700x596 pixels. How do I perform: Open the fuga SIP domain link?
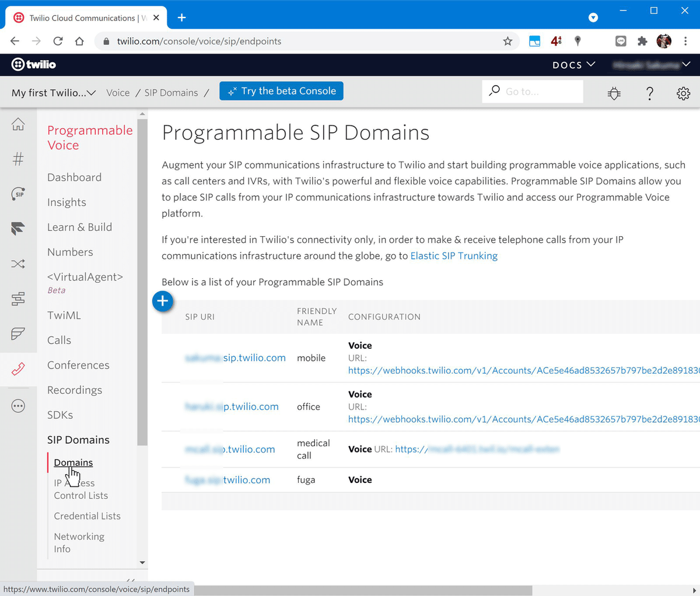click(228, 480)
